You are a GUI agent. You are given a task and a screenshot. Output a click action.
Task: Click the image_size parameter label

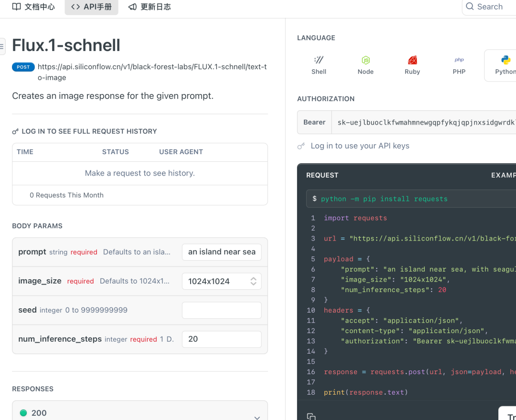[40, 281]
